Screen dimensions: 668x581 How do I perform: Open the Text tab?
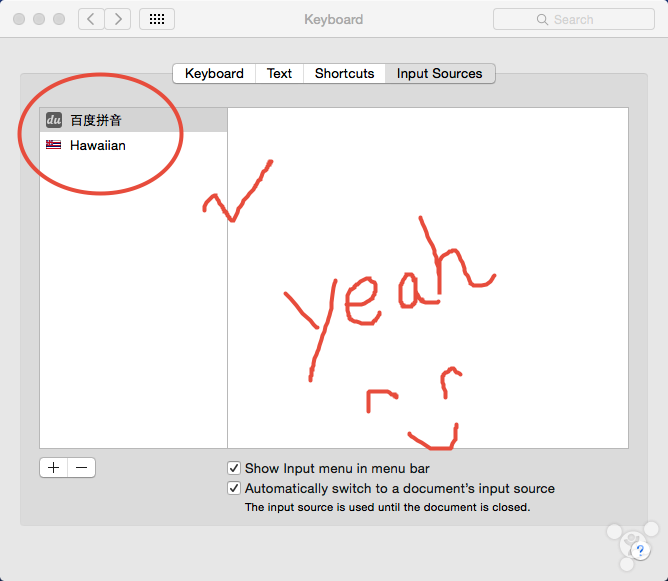pos(279,73)
